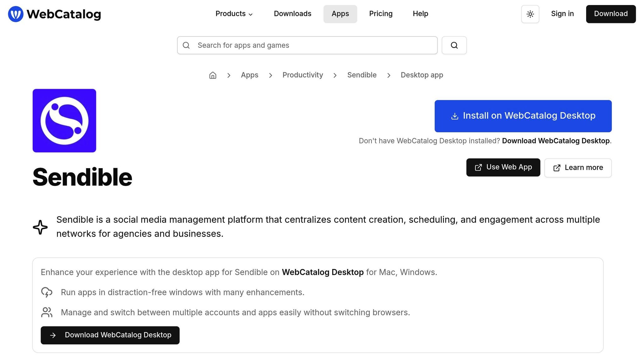Select the Apps nav tab
The height and width of the screenshot is (362, 644).
(x=340, y=14)
